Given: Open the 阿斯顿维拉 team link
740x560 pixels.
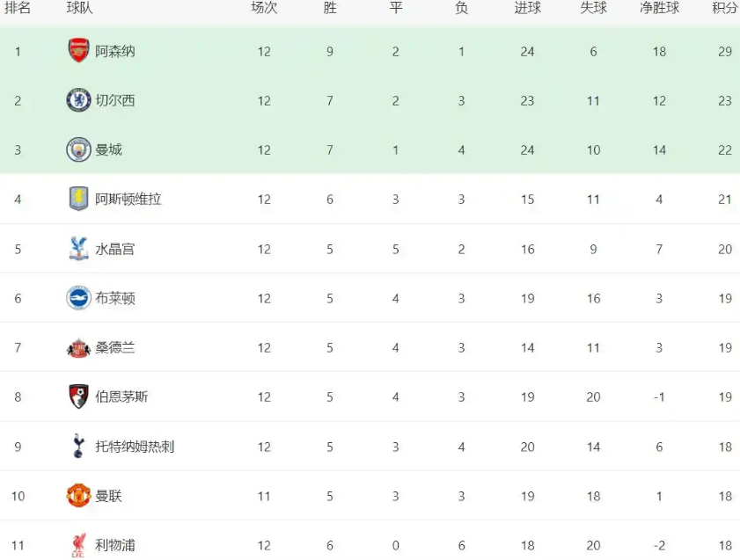Looking at the screenshot, I should pyautogui.click(x=128, y=200).
